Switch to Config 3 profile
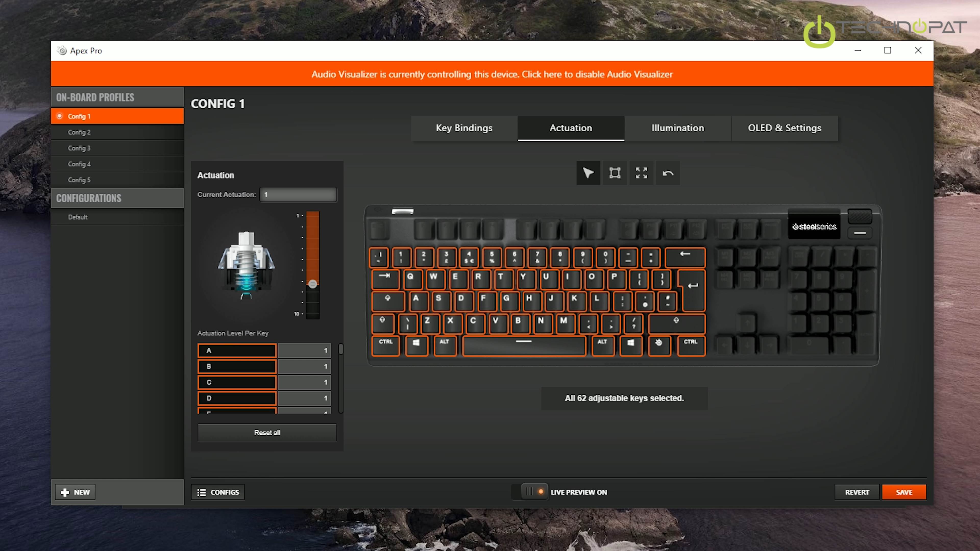 tap(117, 148)
